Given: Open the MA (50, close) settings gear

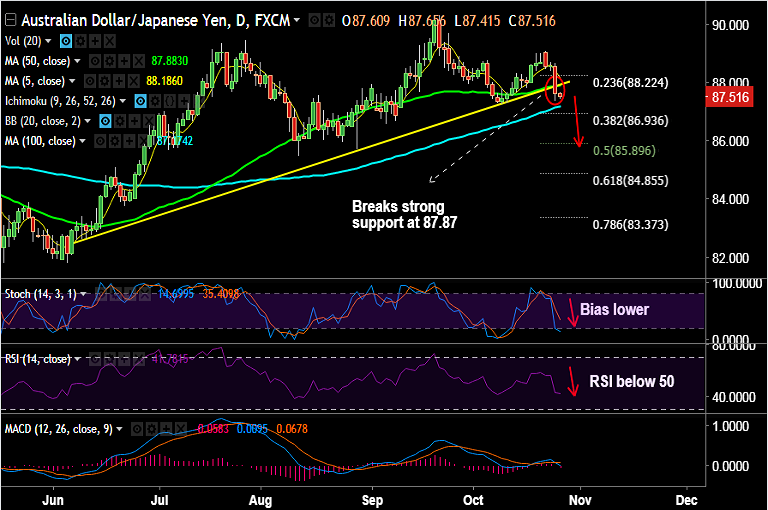Looking at the screenshot, I should pyautogui.click(x=110, y=61).
